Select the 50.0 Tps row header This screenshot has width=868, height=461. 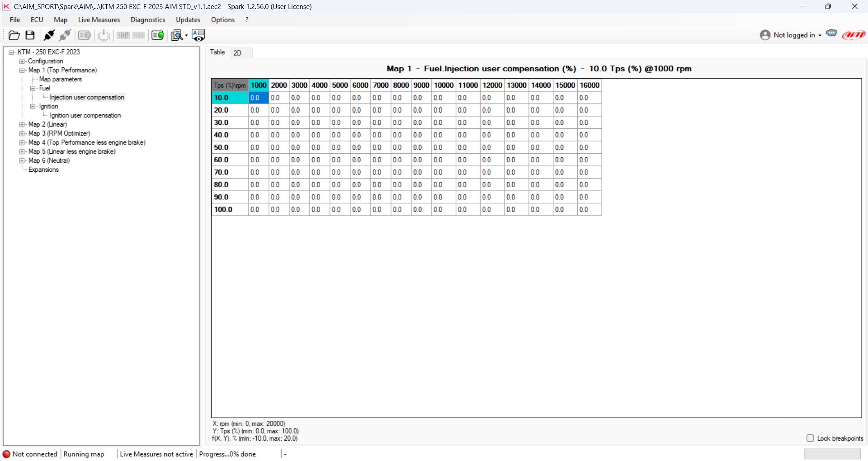tap(230, 147)
